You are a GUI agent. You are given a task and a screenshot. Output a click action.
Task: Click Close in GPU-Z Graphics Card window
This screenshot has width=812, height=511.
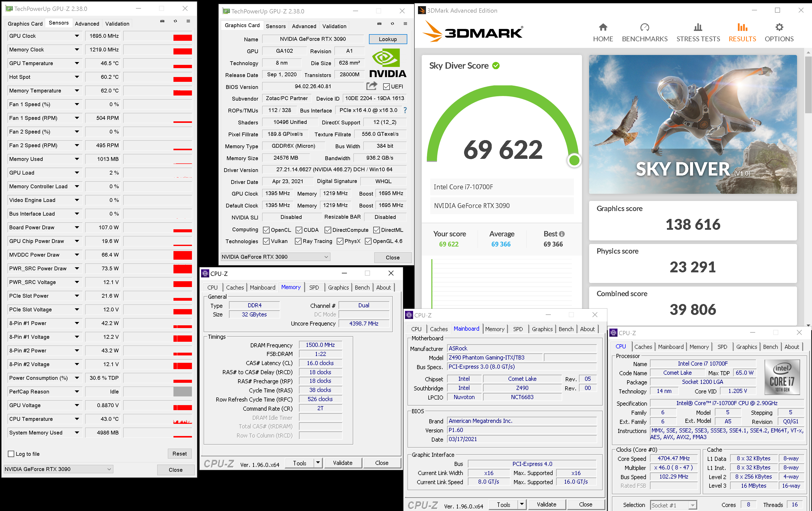click(393, 257)
